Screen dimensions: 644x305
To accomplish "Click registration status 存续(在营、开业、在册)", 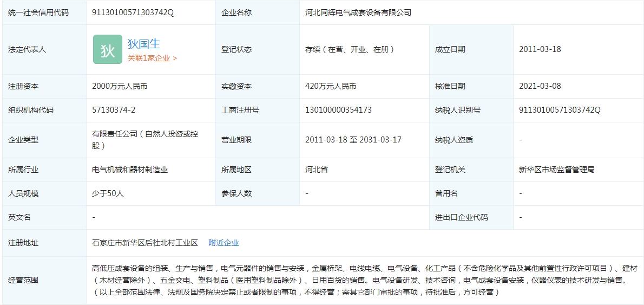I will pos(350,49).
